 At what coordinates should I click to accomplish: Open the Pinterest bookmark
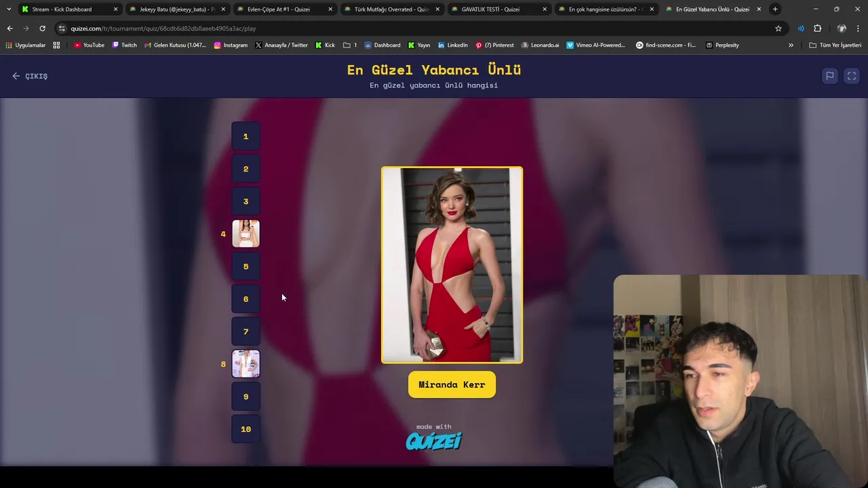pyautogui.click(x=494, y=45)
